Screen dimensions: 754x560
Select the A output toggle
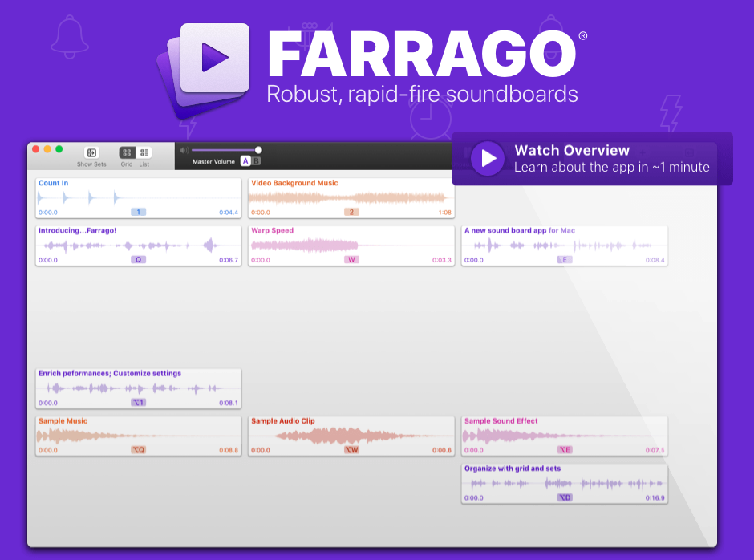pyautogui.click(x=245, y=161)
